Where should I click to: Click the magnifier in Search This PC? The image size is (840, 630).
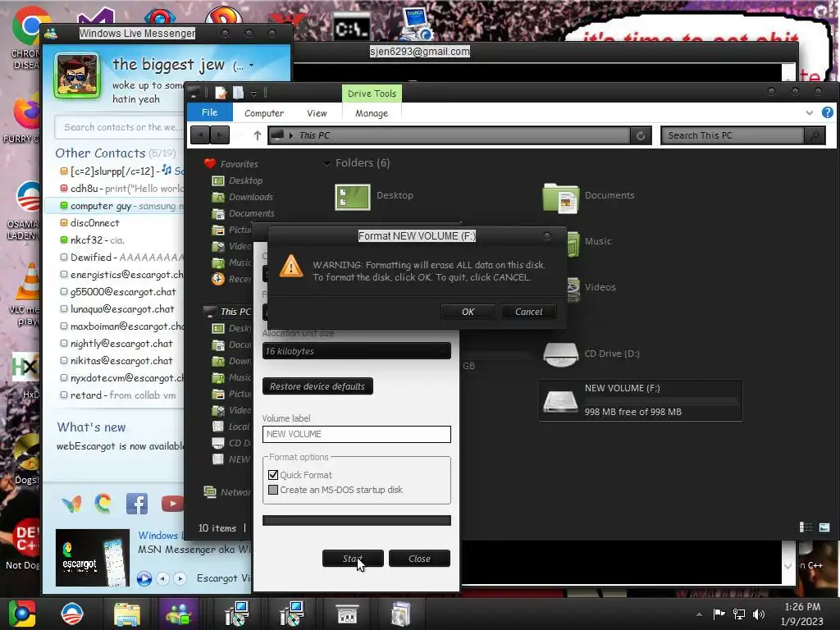pyautogui.click(x=815, y=135)
